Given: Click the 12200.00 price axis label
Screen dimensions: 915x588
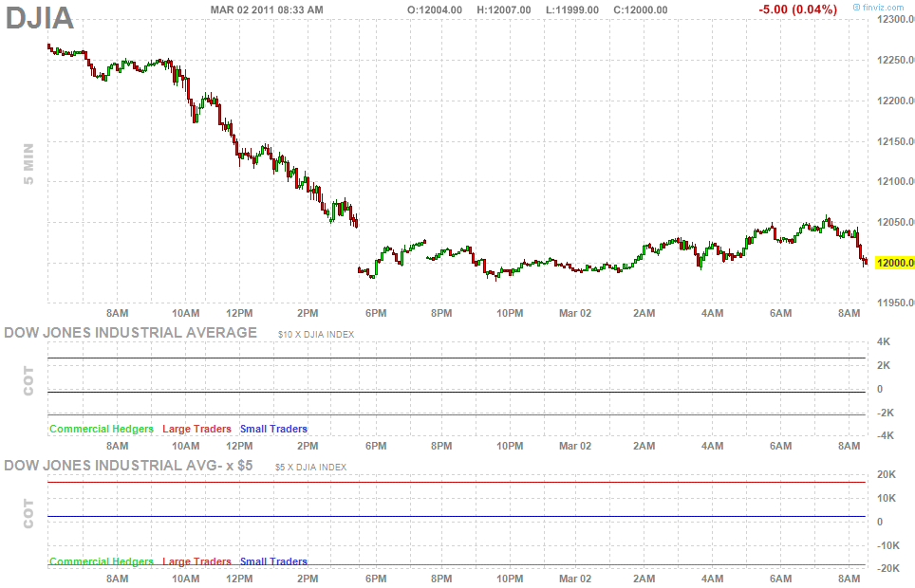Looking at the screenshot, I should point(896,101).
